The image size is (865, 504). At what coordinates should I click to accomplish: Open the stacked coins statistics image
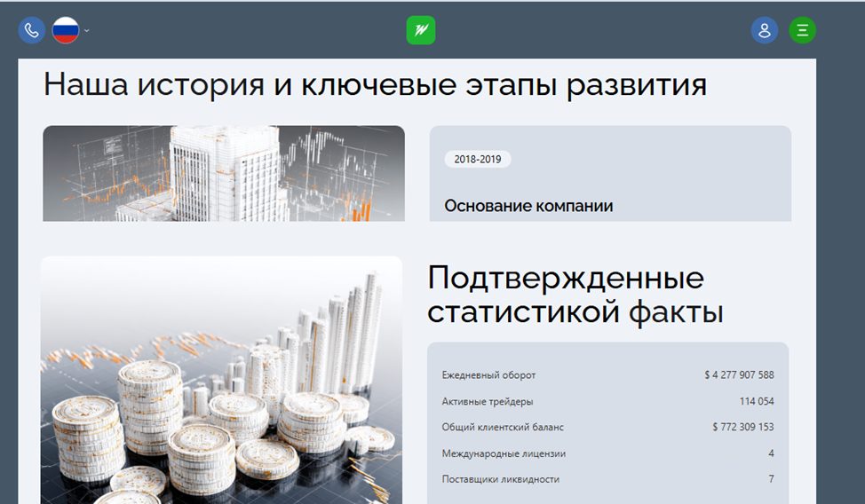(x=222, y=380)
